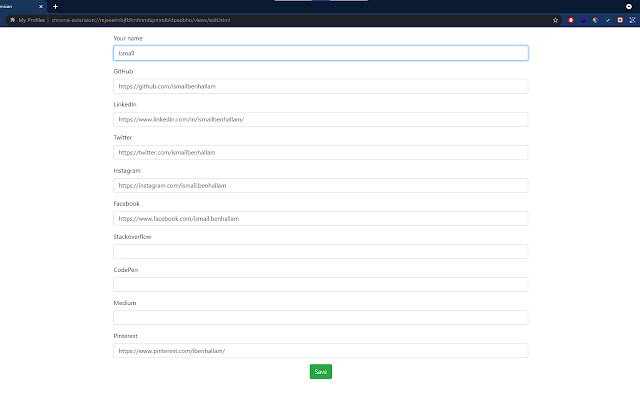The width and height of the screenshot is (640, 400).
Task: Open the rainbow color wheel extension
Action: pyautogui.click(x=596, y=20)
